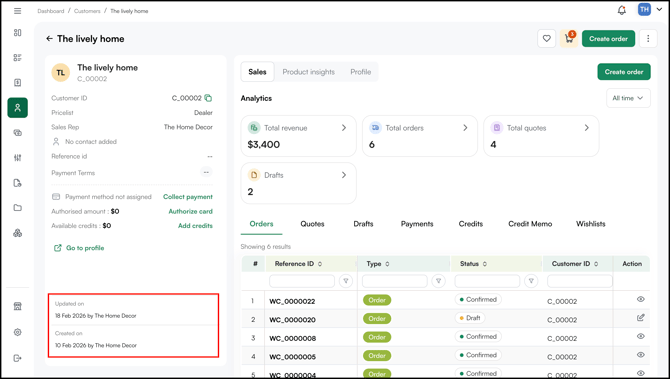Focus the Customer ID filter input
Viewport: 670px width, 379px height.
580,281
